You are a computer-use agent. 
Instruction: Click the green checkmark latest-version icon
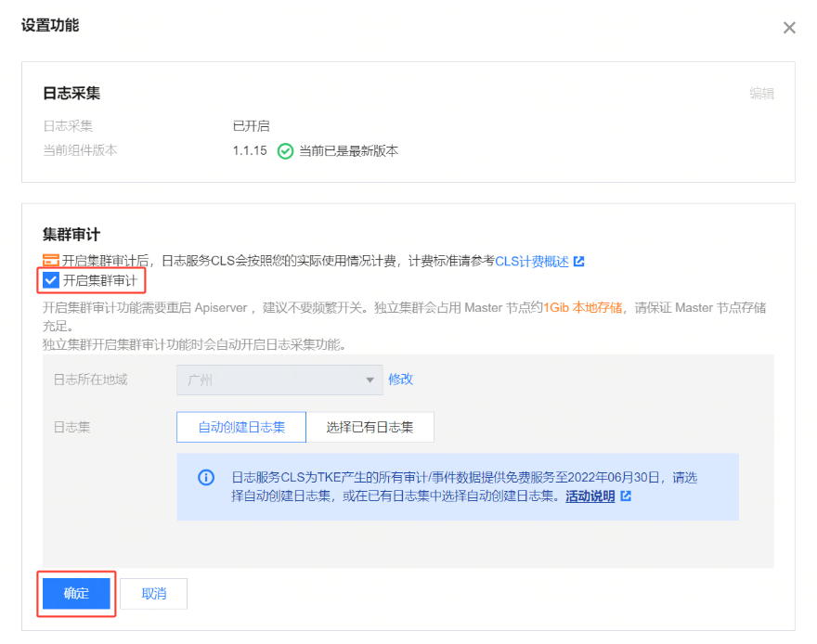click(x=286, y=150)
